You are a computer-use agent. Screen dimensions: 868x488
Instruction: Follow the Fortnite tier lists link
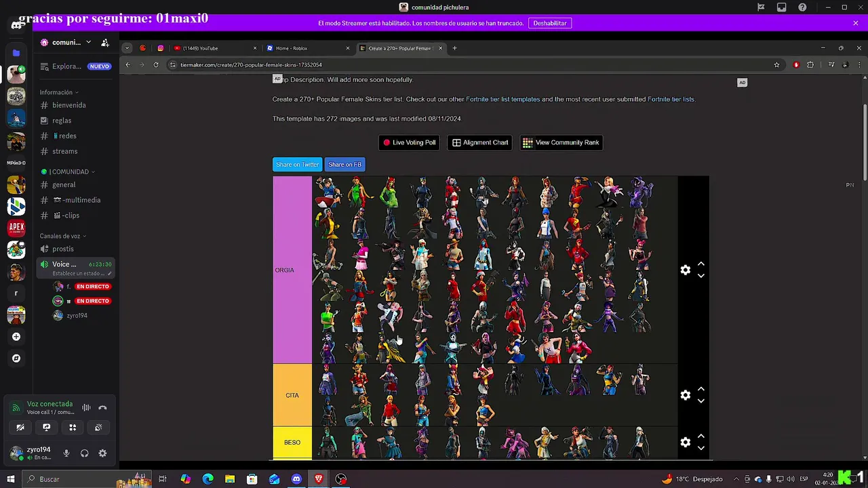coord(671,99)
